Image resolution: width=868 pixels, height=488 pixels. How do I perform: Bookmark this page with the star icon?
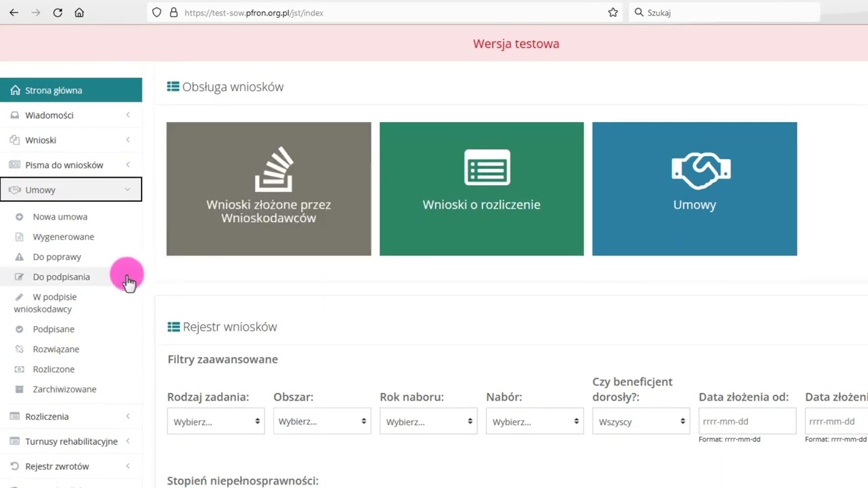[x=613, y=13]
